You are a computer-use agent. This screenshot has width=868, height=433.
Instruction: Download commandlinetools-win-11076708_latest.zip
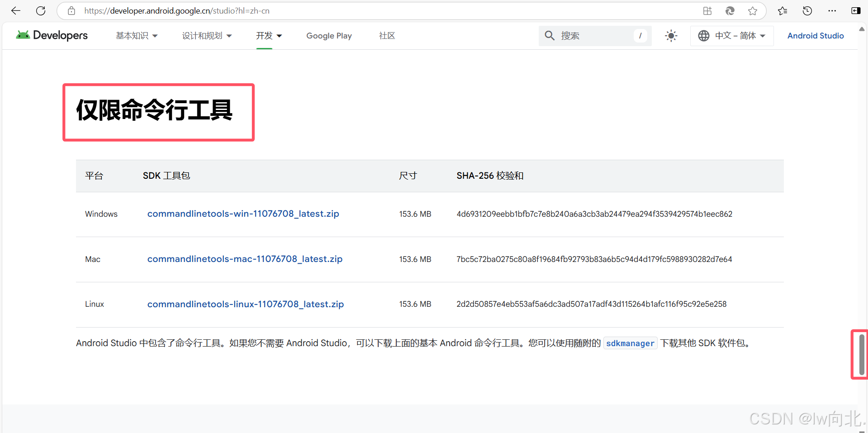(x=243, y=214)
